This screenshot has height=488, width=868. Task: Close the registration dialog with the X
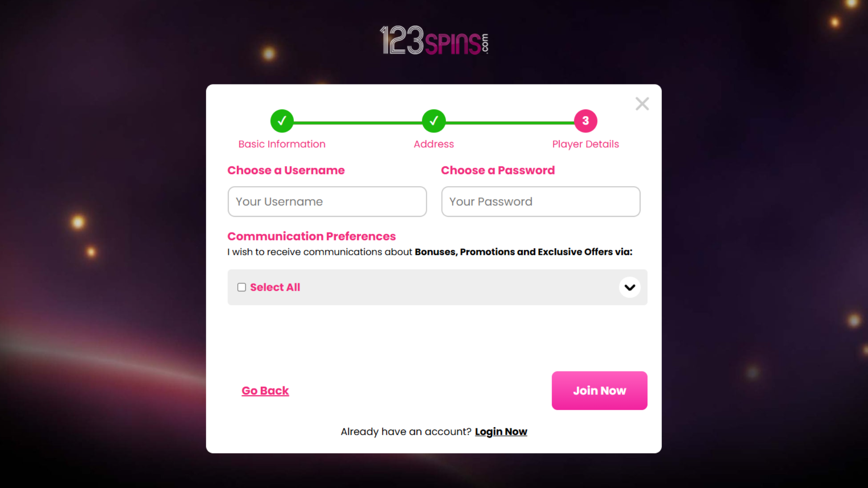(642, 104)
